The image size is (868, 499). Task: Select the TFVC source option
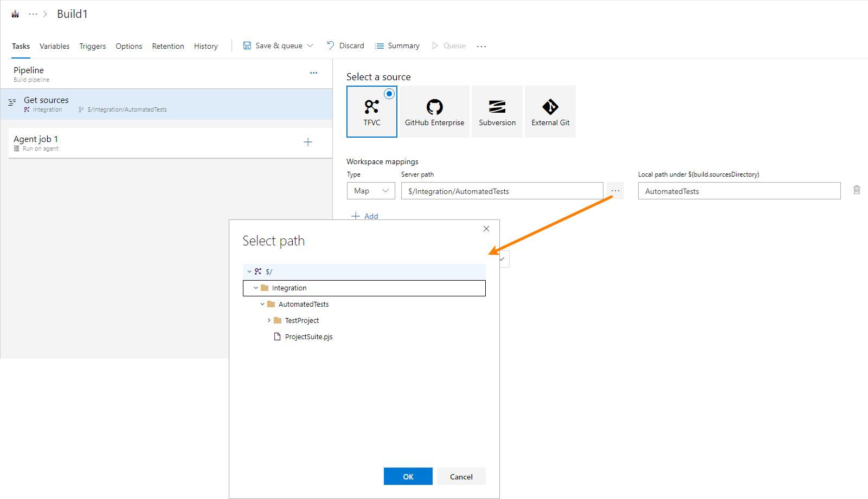click(371, 111)
